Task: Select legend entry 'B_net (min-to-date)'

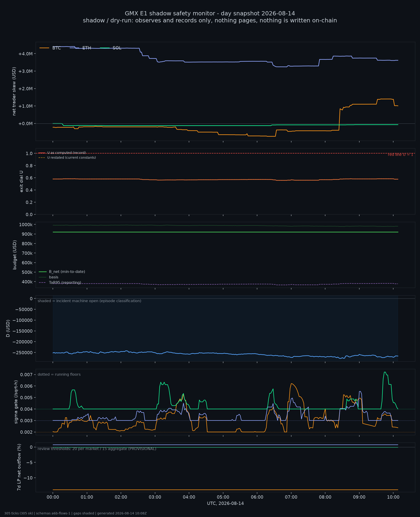Action: [67, 272]
